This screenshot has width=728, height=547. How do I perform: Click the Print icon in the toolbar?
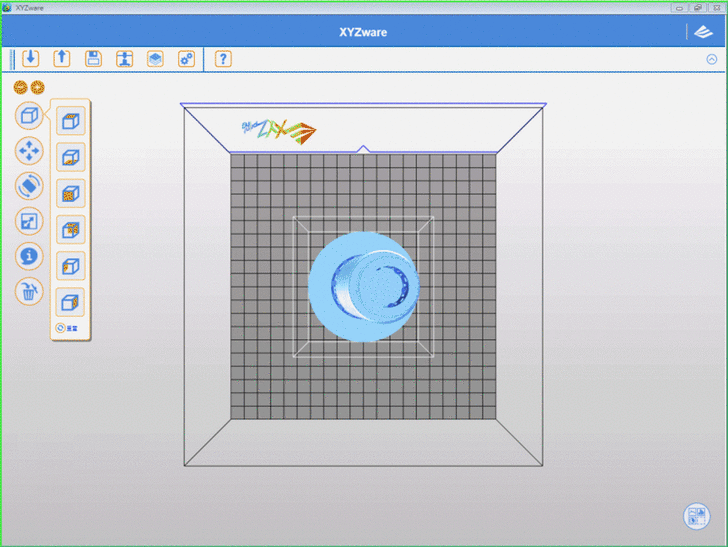(124, 59)
